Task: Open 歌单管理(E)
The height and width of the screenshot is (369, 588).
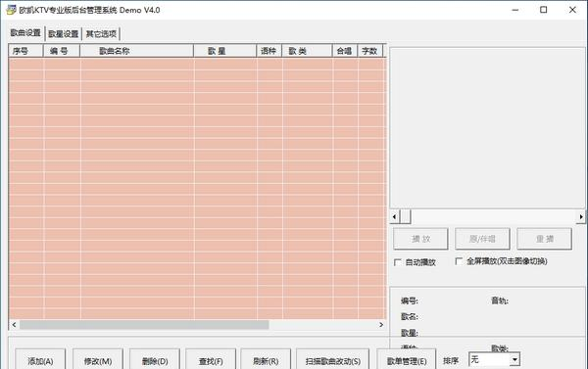Action: [x=407, y=360]
